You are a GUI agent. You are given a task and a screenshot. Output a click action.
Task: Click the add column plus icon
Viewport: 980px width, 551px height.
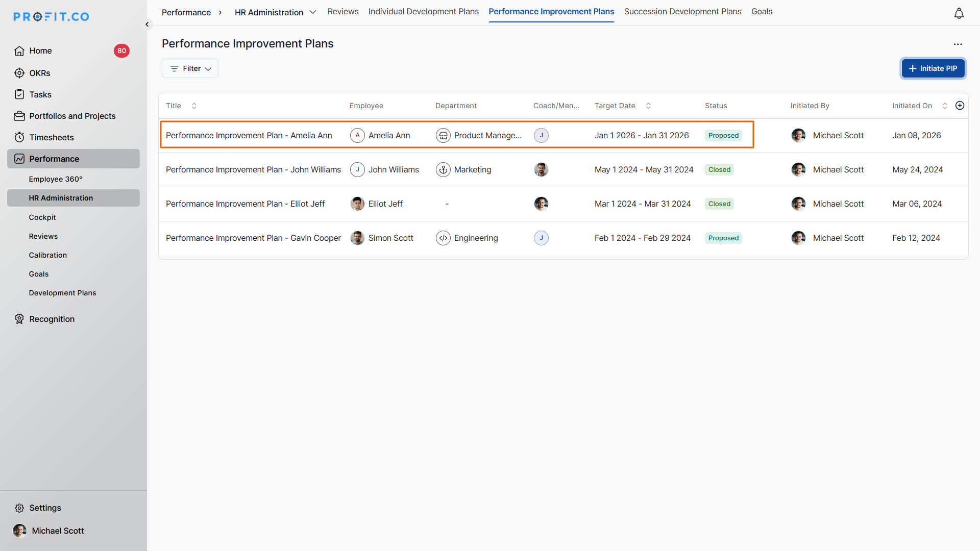click(960, 106)
